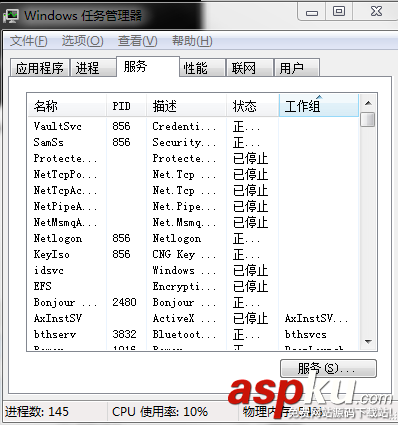The width and height of the screenshot is (398, 425).
Task: Click PID 3832 cell
Action: pos(124,334)
